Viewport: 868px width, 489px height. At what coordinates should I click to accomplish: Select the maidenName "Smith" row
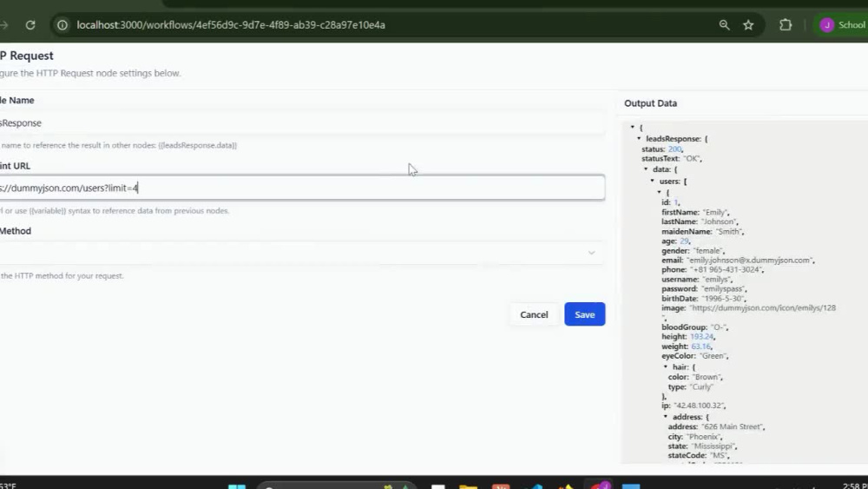(702, 232)
